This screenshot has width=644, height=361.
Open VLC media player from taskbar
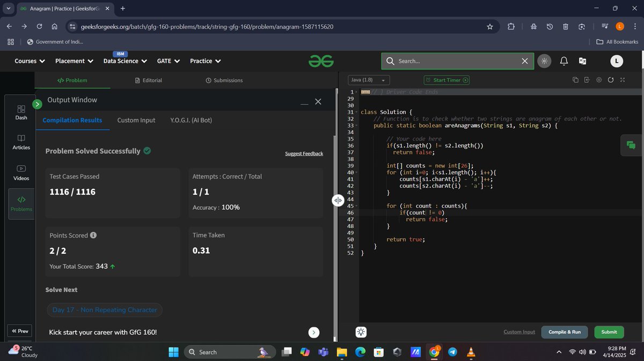click(471, 352)
